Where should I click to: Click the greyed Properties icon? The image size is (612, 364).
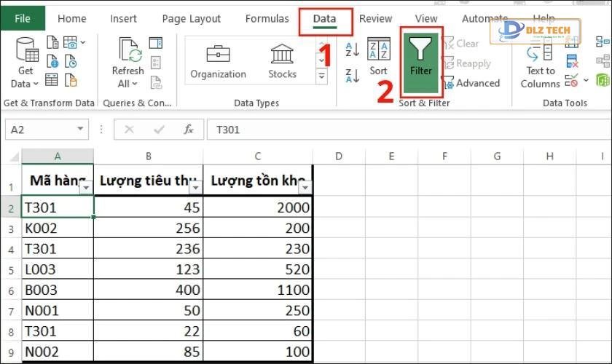[156, 62]
